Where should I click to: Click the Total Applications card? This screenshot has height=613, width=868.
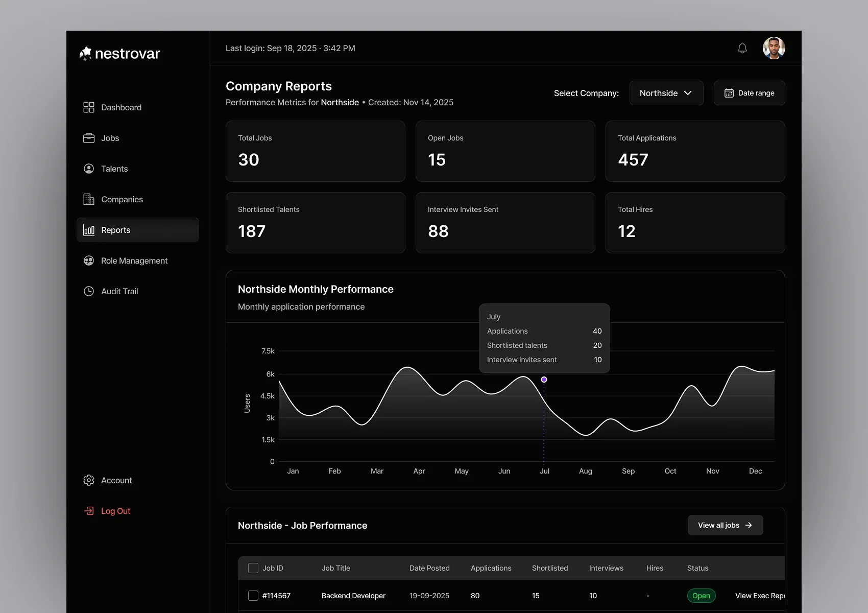pos(695,151)
